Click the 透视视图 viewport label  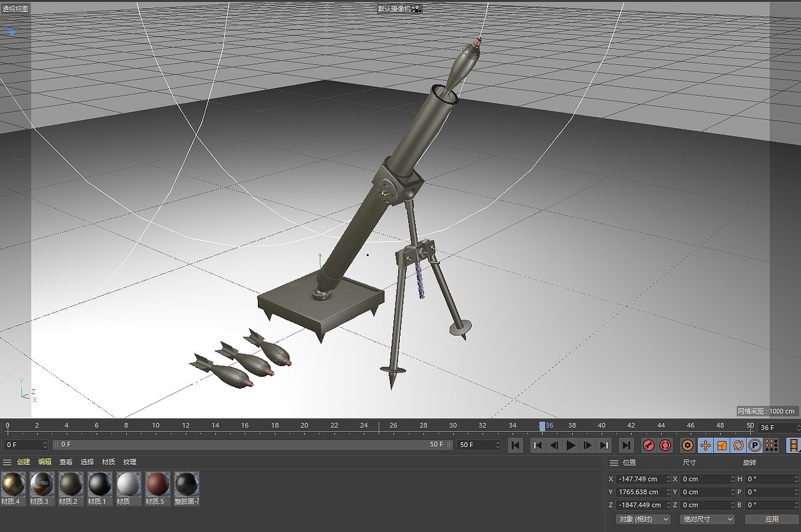pos(15,9)
